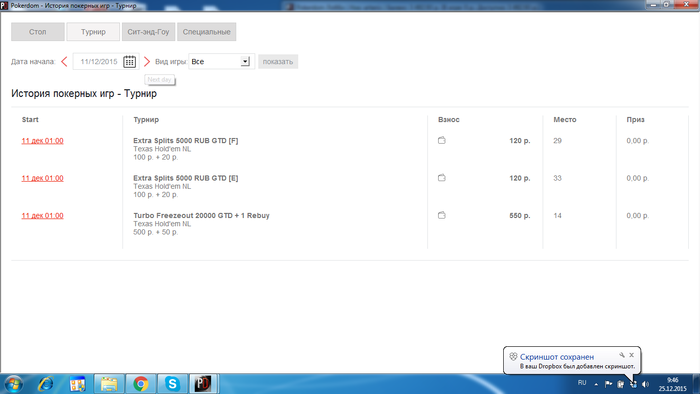Open Windows Explorer folder in taskbar
Viewport: 700px width, 394px height.
click(108, 384)
